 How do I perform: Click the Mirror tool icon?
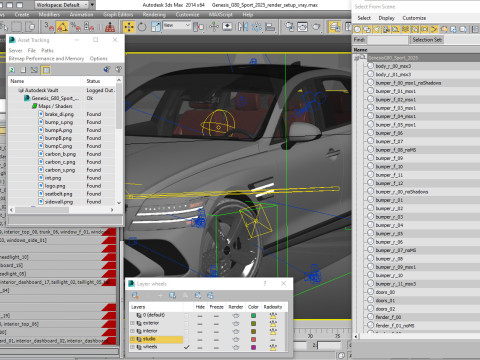point(243,26)
